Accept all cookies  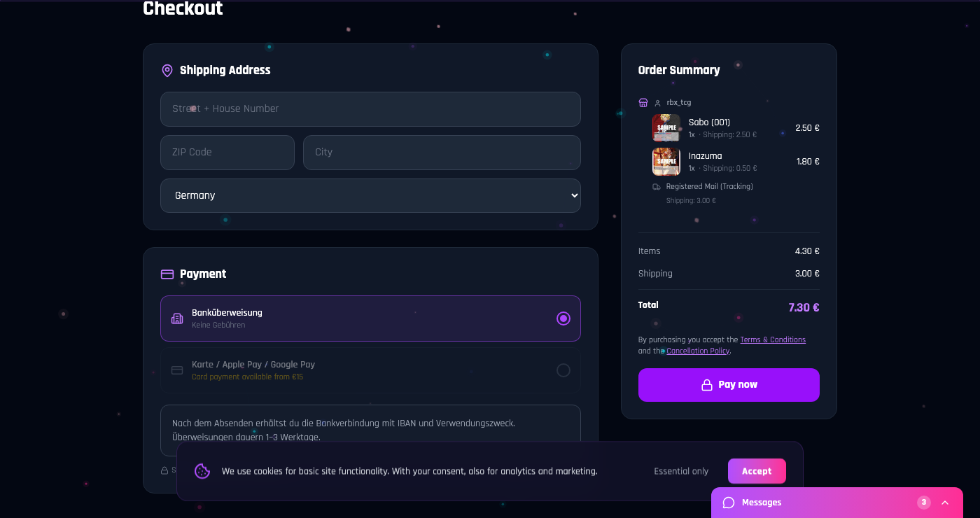pyautogui.click(x=757, y=471)
